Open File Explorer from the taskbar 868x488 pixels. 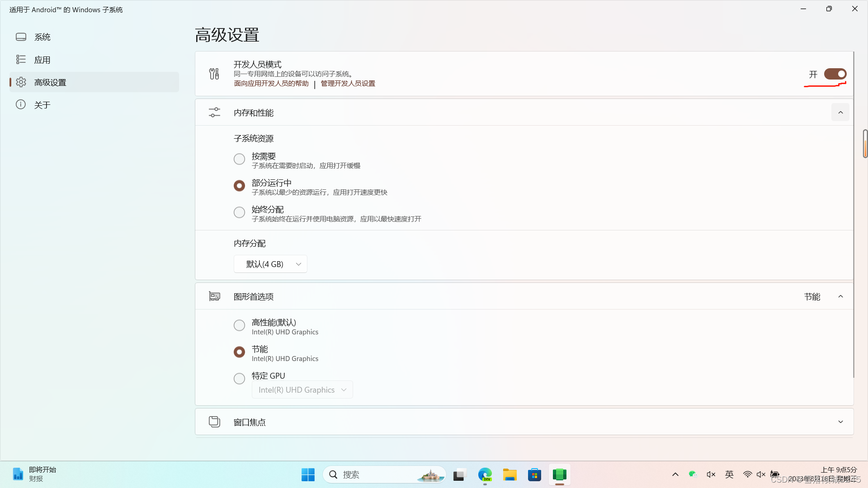pyautogui.click(x=509, y=475)
